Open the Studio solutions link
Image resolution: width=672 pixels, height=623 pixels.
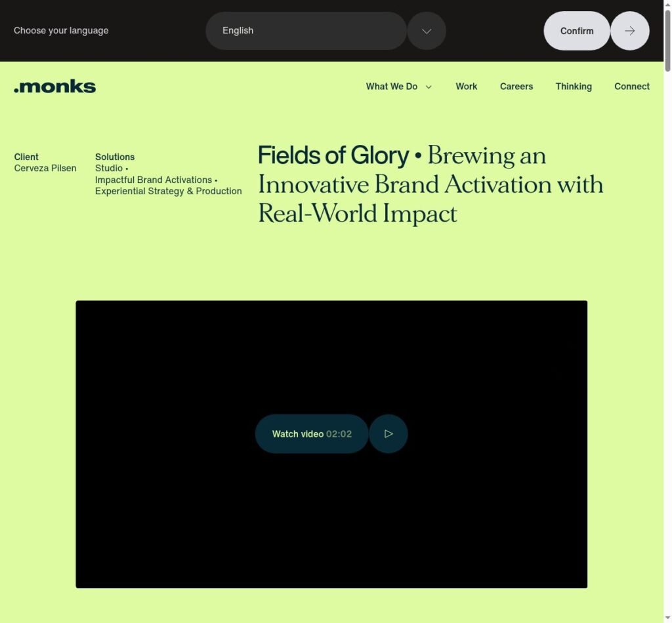(x=109, y=169)
